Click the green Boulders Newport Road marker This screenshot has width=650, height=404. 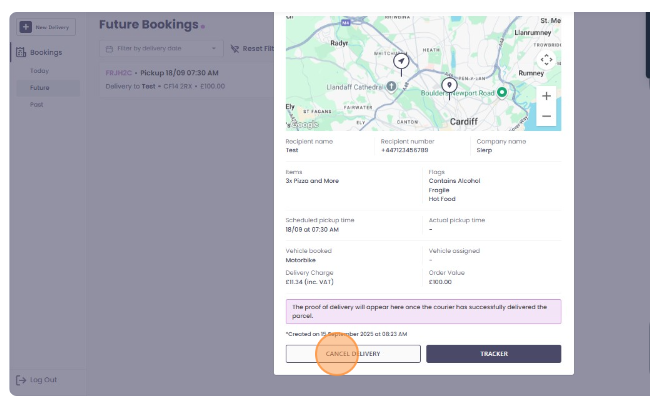point(502,92)
